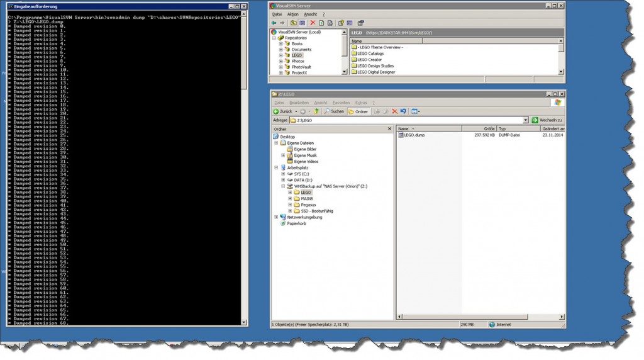Expand the Documents repository node

[x=281, y=49]
